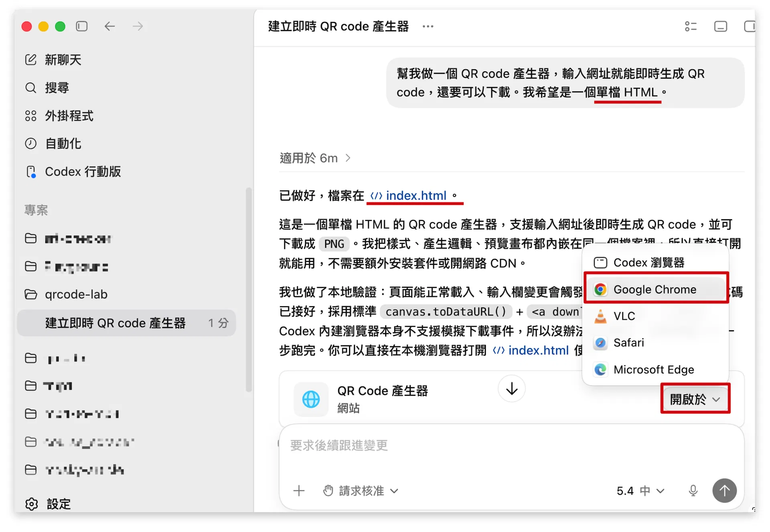Click the canvas.toDataURL() code chip
The image size is (770, 532).
(446, 312)
